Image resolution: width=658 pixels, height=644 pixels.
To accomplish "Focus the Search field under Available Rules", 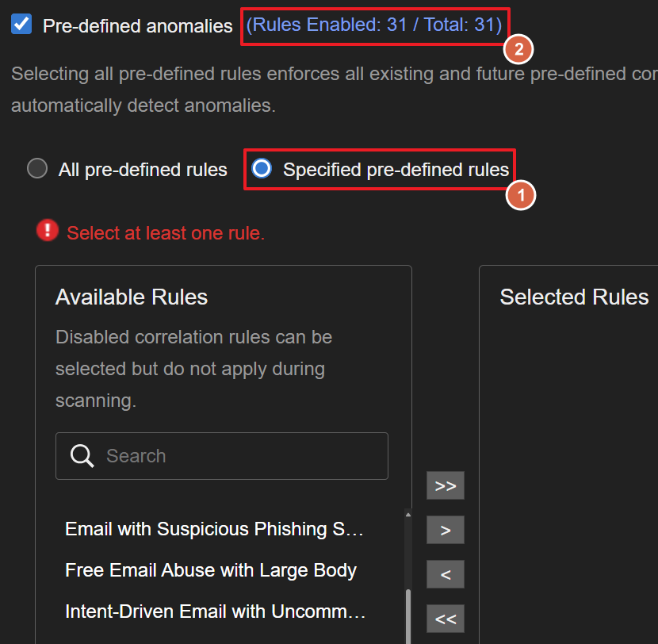I will pyautogui.click(x=238, y=456).
